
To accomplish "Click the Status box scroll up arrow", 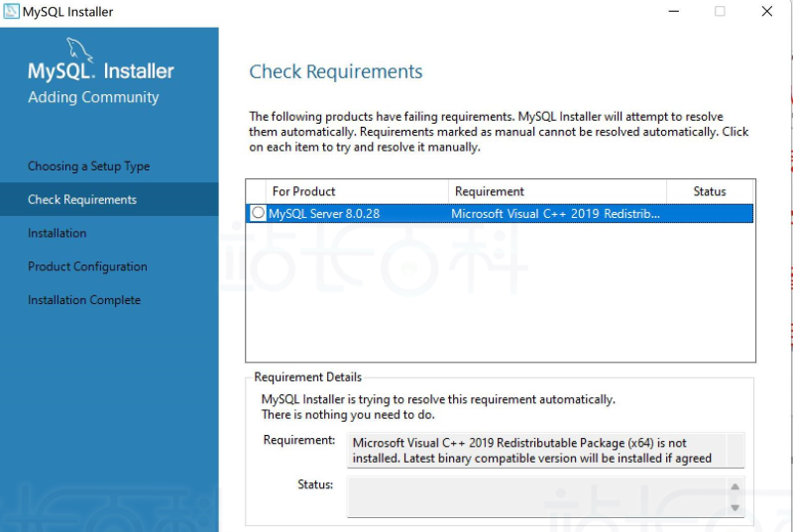I will 735,486.
